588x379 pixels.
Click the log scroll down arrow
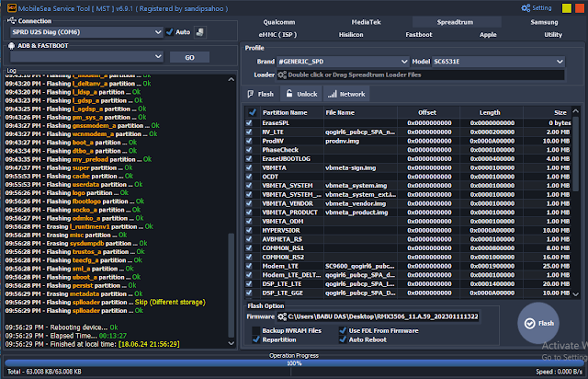[232, 343]
